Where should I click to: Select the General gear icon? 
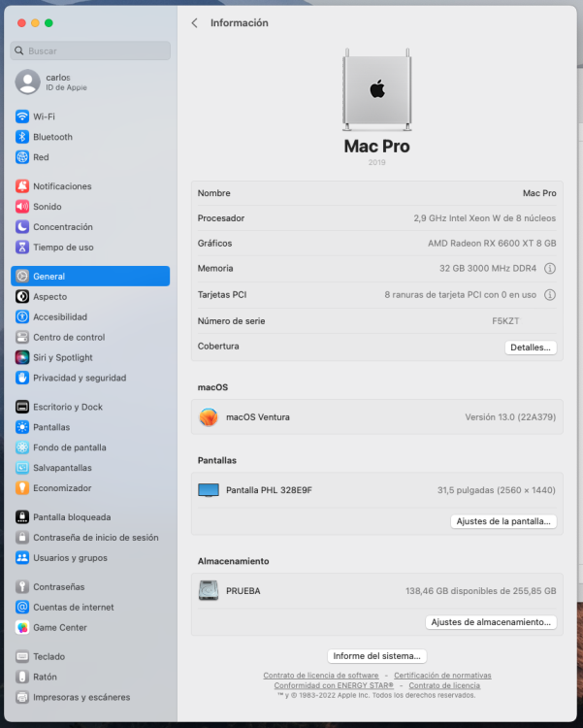tap(21, 276)
